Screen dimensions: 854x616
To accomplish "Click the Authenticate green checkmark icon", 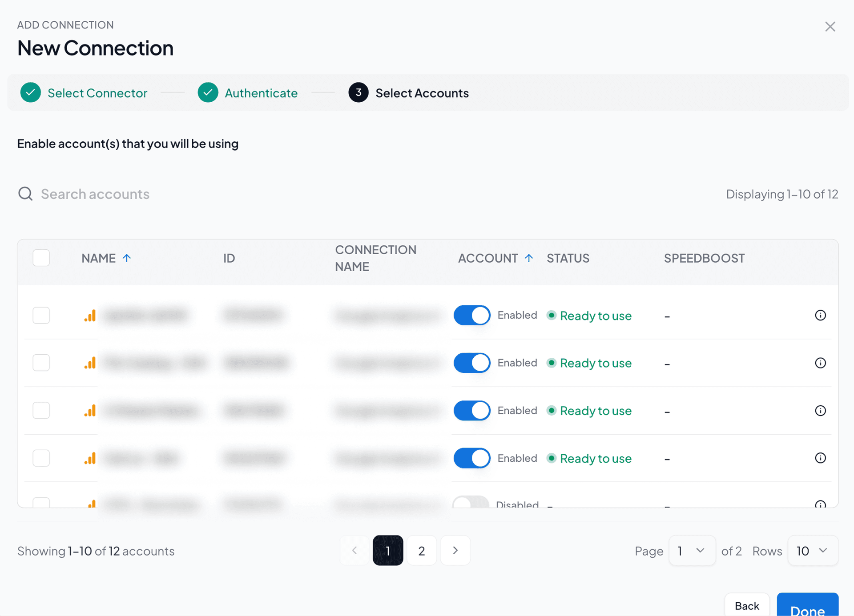I will 208,92.
